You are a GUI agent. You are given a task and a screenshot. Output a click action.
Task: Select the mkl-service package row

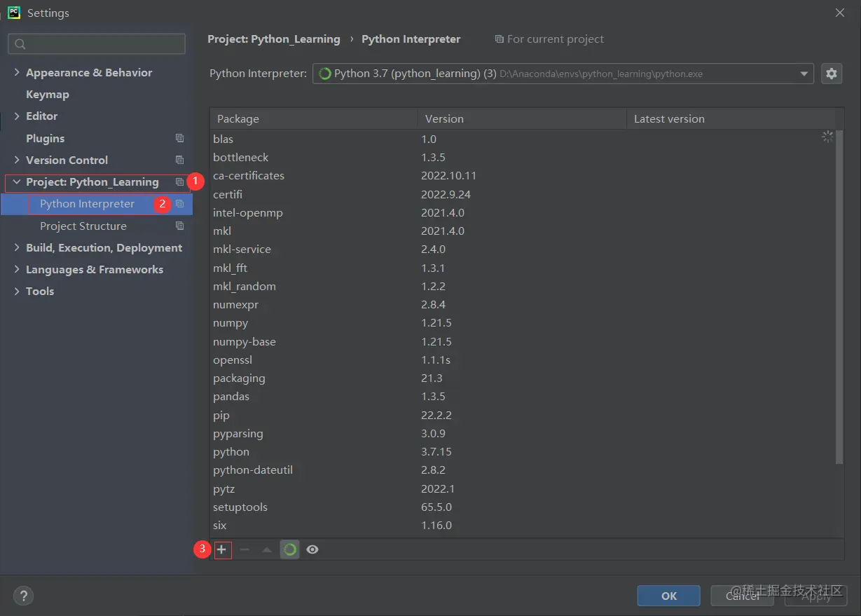523,249
